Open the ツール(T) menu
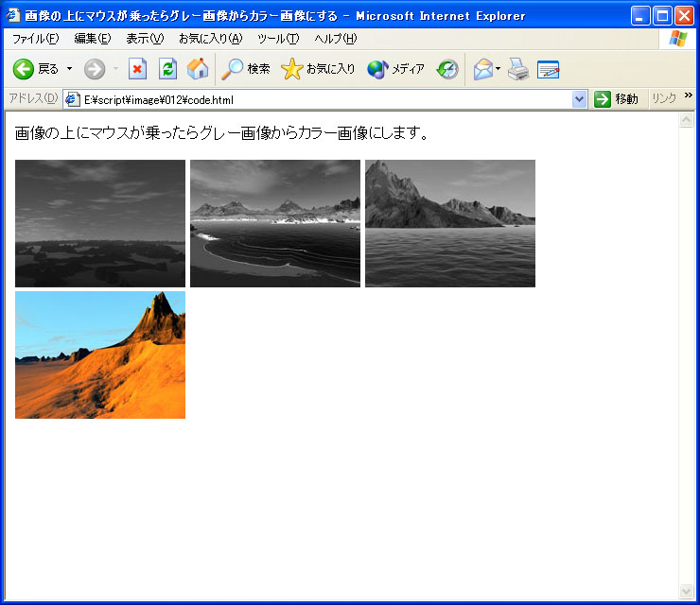Image resolution: width=700 pixels, height=605 pixels. (278, 39)
